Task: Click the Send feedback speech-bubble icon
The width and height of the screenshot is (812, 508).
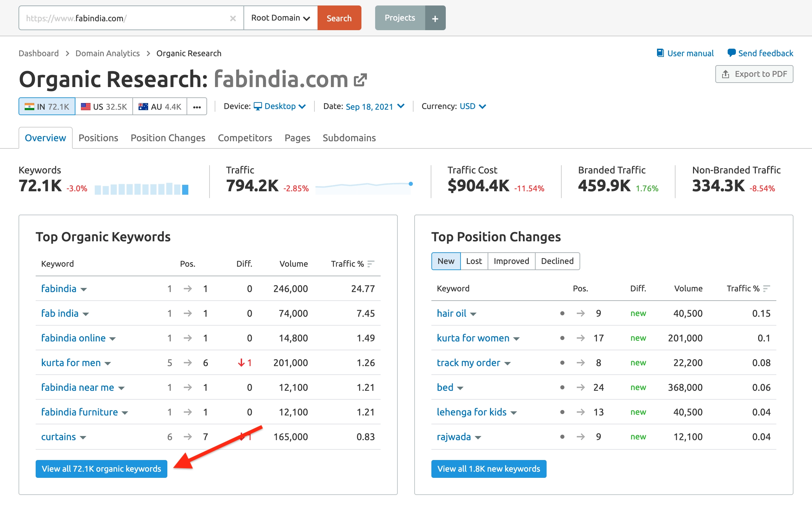Action: tap(732, 52)
